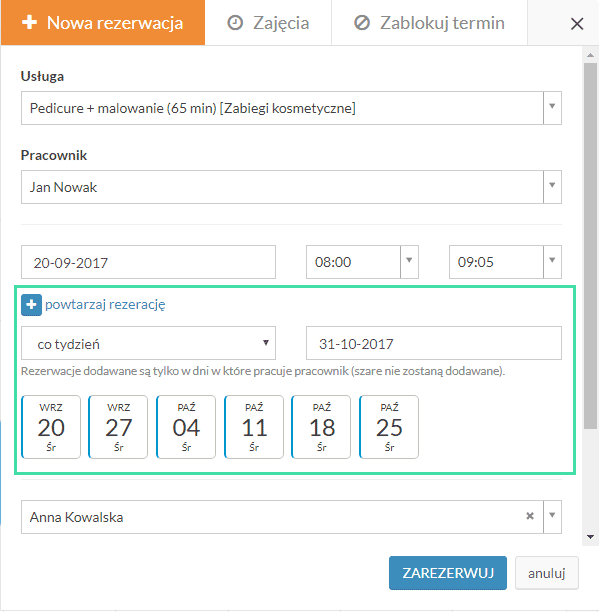Viewport: 599px width, 612px height.
Task: Click the scrollbar down arrow
Action: [590, 537]
